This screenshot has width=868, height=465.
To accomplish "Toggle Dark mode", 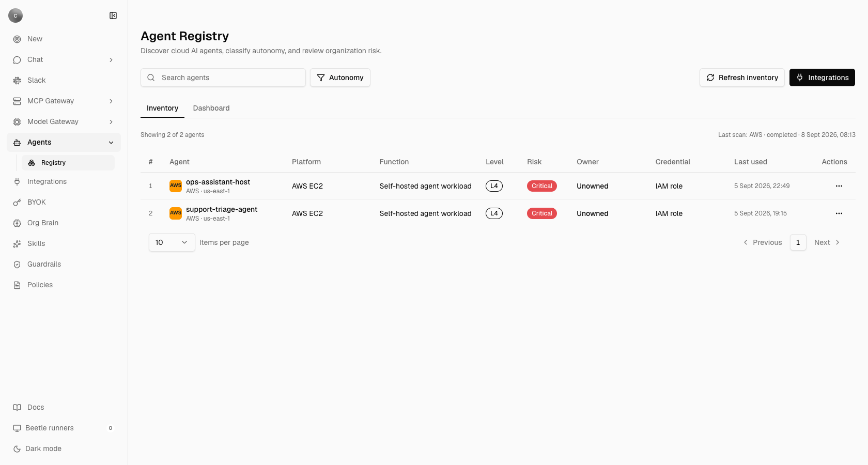I will 64,448.
